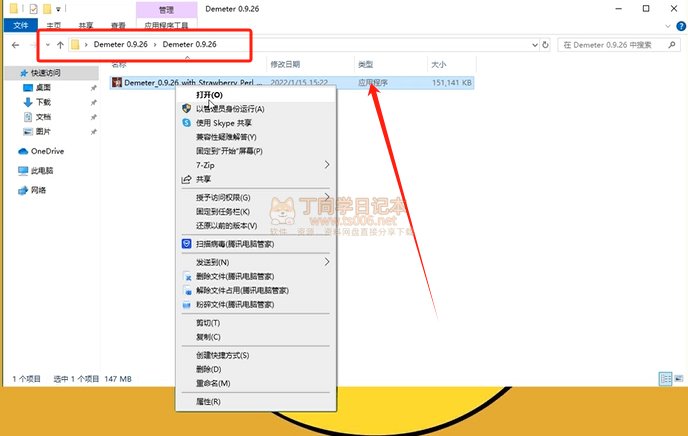Choose 剪切(T) from the context menu
This screenshot has height=436, width=688.
coord(256,323)
